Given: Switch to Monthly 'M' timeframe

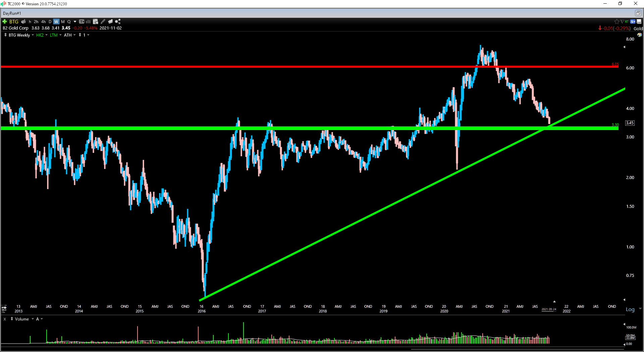Looking at the screenshot, I should tap(63, 21).
